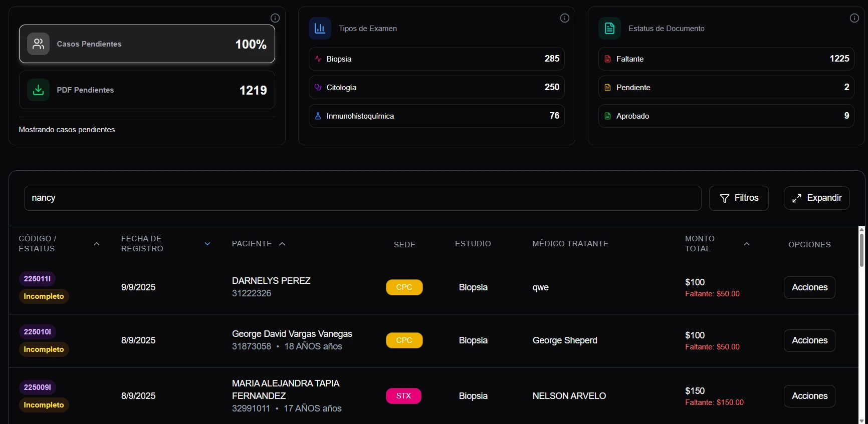Click the search field containing nancy

point(362,198)
